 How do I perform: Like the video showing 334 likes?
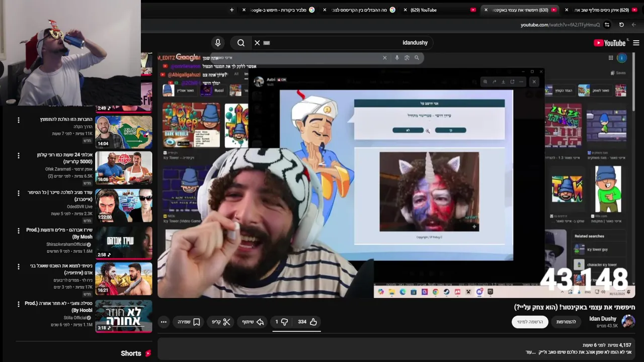pos(307,322)
